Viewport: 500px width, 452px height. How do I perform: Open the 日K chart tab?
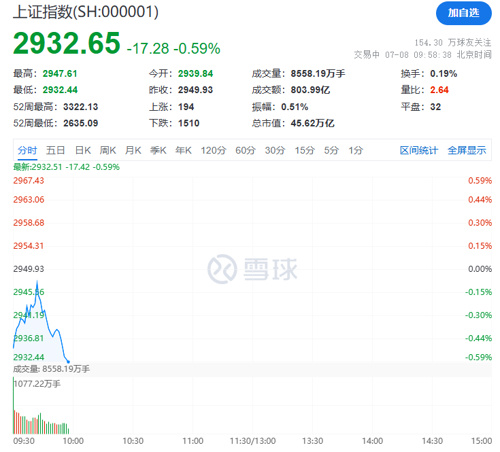(x=83, y=150)
